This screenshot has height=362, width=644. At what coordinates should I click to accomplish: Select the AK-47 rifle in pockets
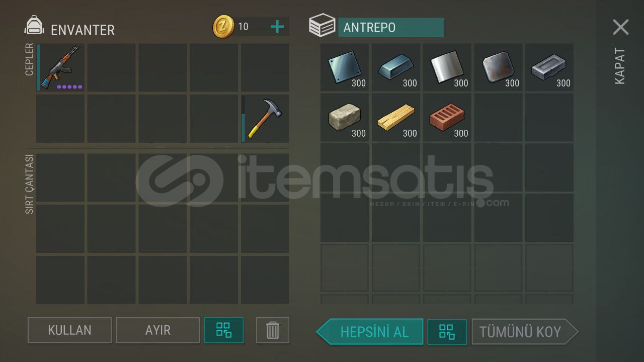61,67
